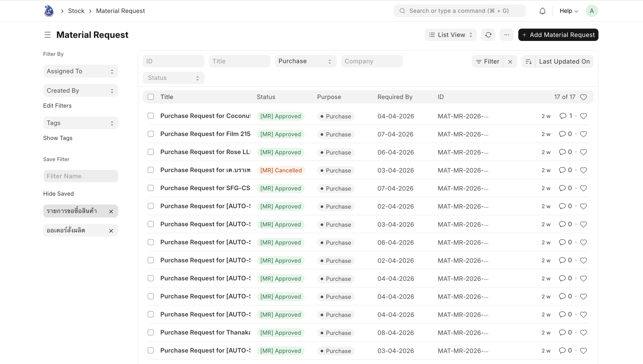
Task: Check the AUTO request due 08-04-2026's neighbor, bottom row 03-04-2026
Action: click(x=151, y=350)
